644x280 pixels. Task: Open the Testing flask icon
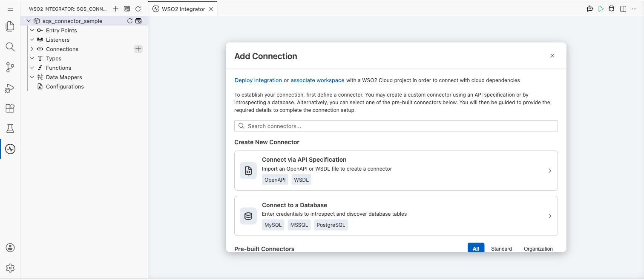tap(10, 129)
